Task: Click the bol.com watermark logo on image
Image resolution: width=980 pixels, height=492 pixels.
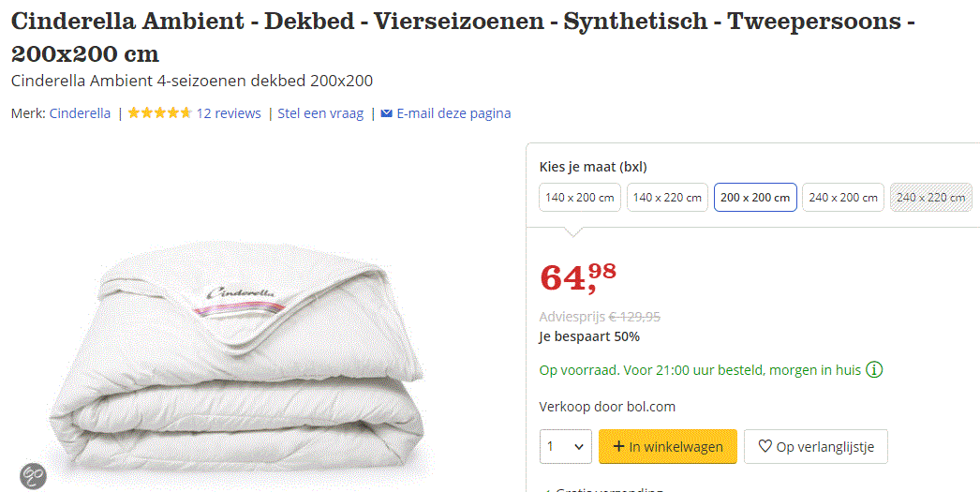Action: [x=32, y=475]
